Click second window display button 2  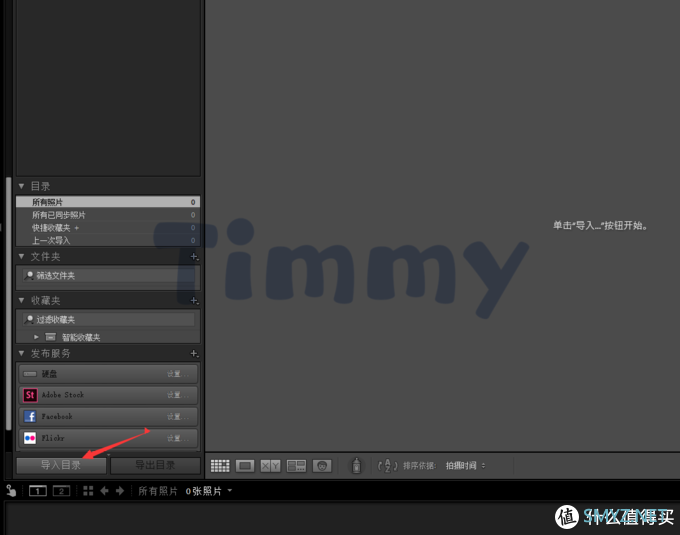point(61,491)
